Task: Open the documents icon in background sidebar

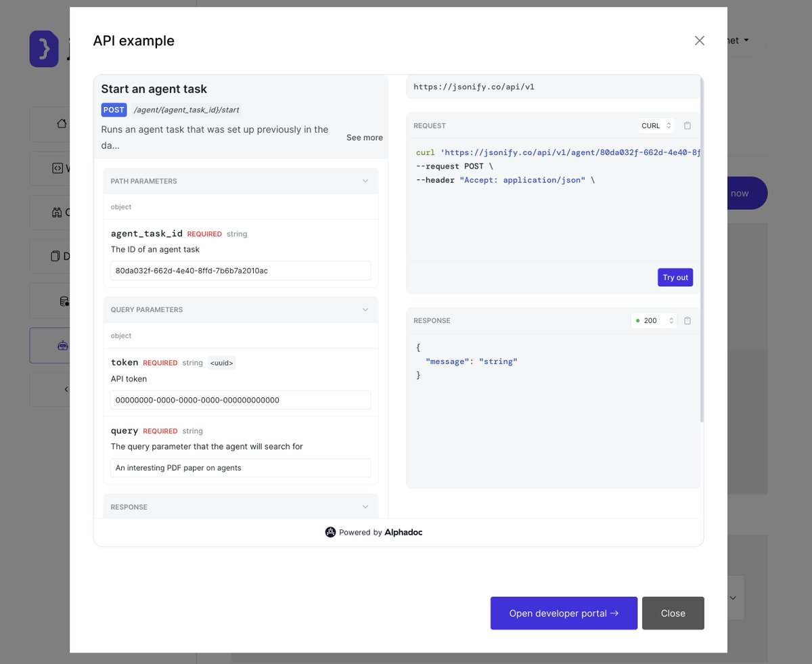Action: click(x=55, y=257)
